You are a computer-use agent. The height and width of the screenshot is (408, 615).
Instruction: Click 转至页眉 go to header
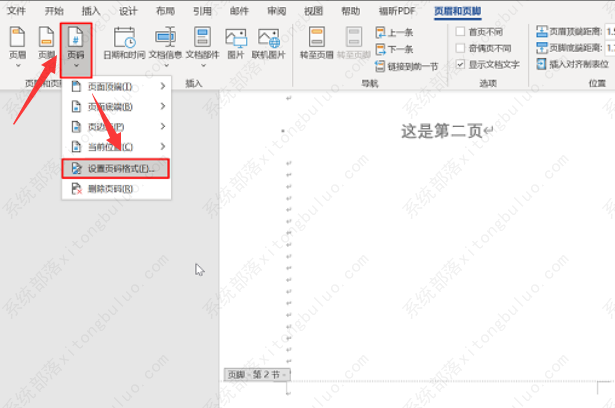[x=317, y=43]
